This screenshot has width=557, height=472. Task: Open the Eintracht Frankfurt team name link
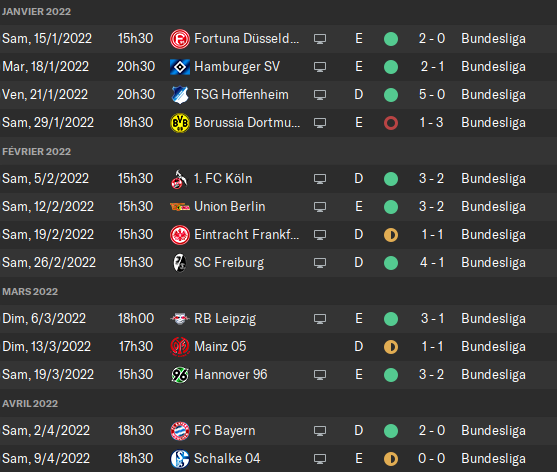click(x=247, y=235)
